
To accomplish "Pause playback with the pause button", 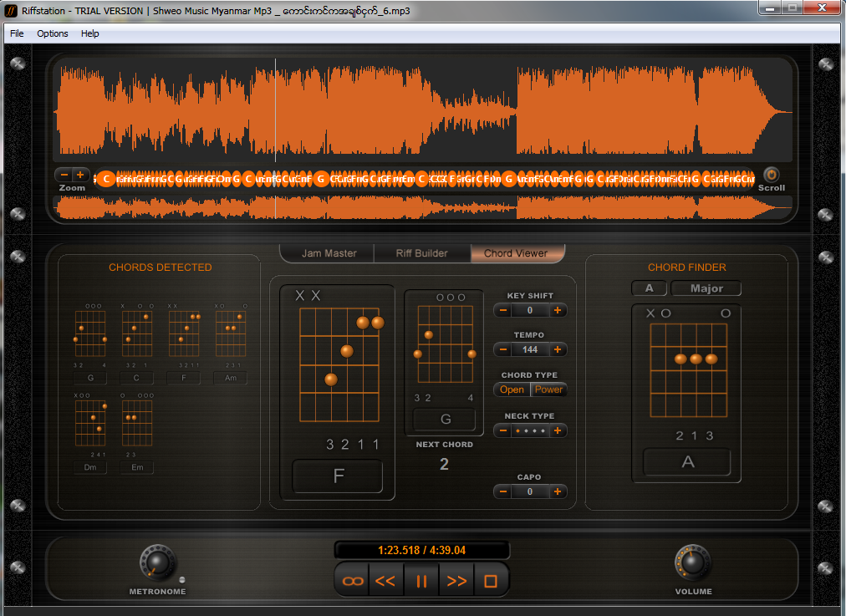I will click(421, 581).
